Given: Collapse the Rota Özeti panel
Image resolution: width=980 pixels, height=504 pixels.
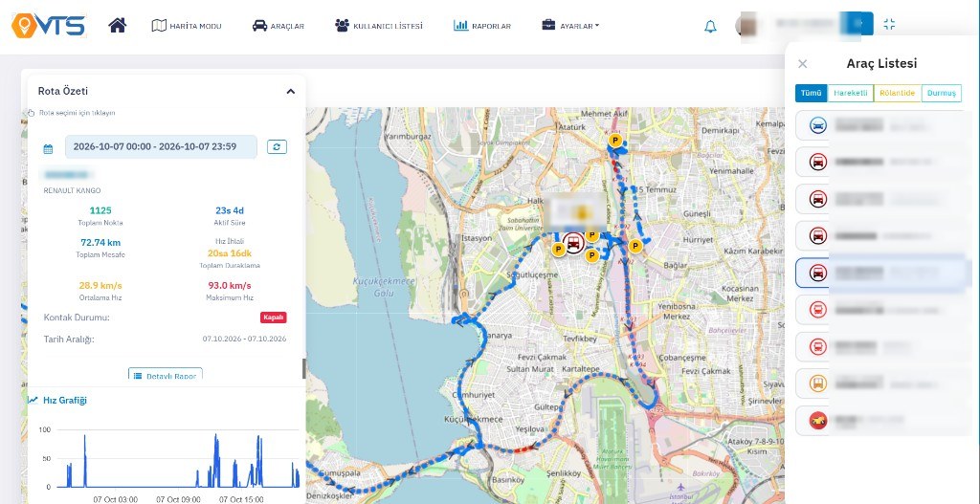Looking at the screenshot, I should [291, 91].
